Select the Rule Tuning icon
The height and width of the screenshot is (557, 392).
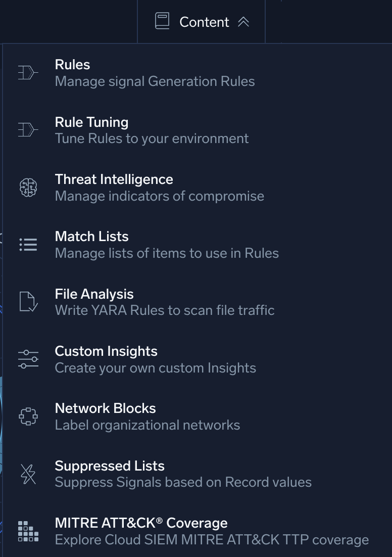28,129
